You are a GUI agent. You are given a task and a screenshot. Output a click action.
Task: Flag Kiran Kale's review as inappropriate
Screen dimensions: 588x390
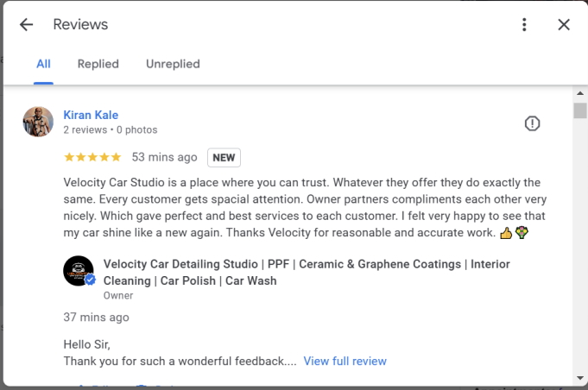click(533, 123)
